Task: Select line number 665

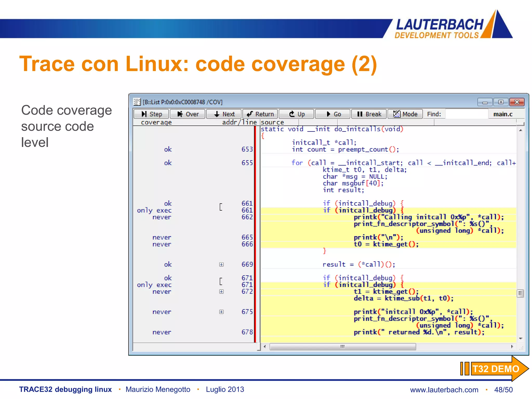Action: pos(247,237)
